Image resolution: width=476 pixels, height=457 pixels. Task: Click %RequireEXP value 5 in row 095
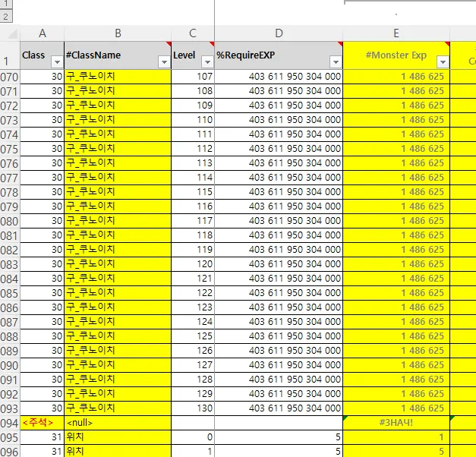(279, 437)
